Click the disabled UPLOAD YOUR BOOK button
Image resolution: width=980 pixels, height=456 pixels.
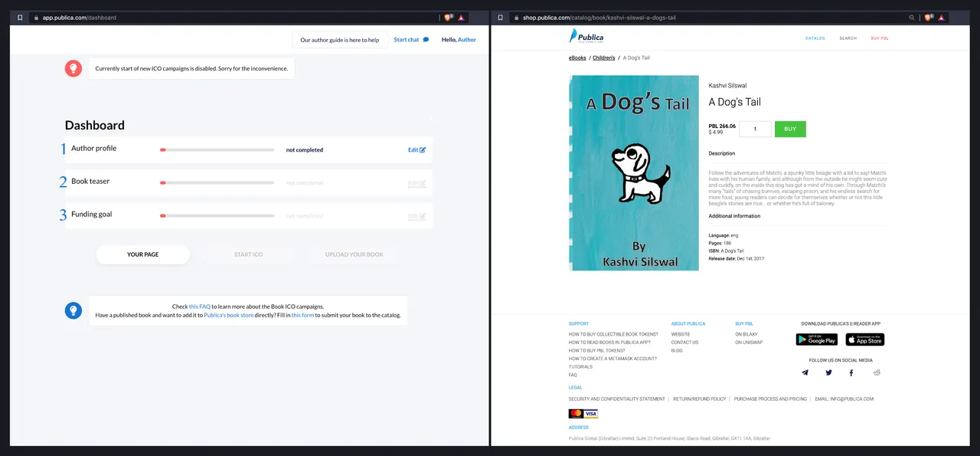tap(354, 254)
